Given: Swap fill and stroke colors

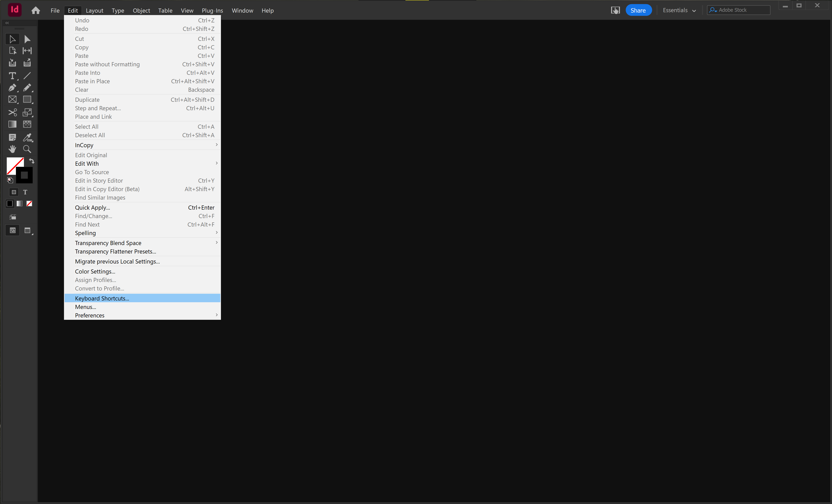Looking at the screenshot, I should [x=31, y=161].
